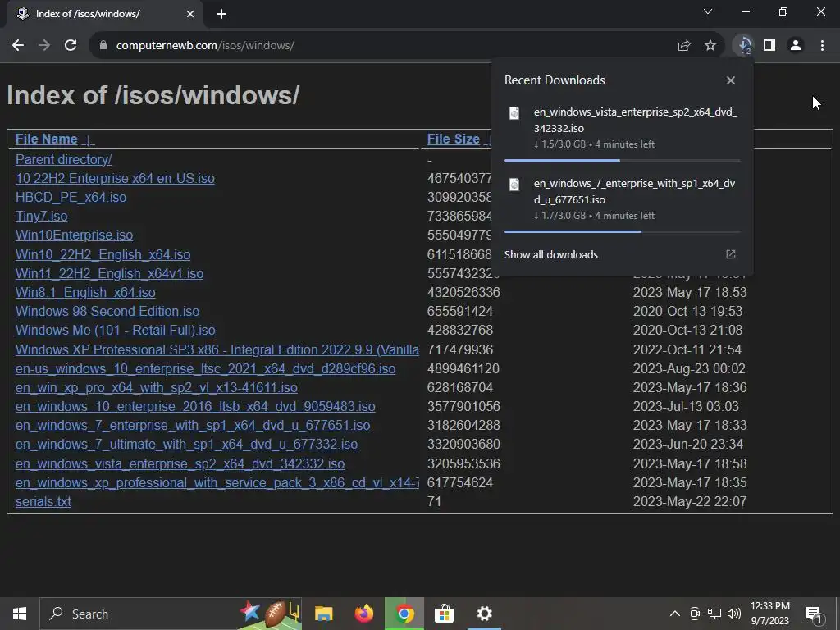Open serials.txt file link

point(43,501)
